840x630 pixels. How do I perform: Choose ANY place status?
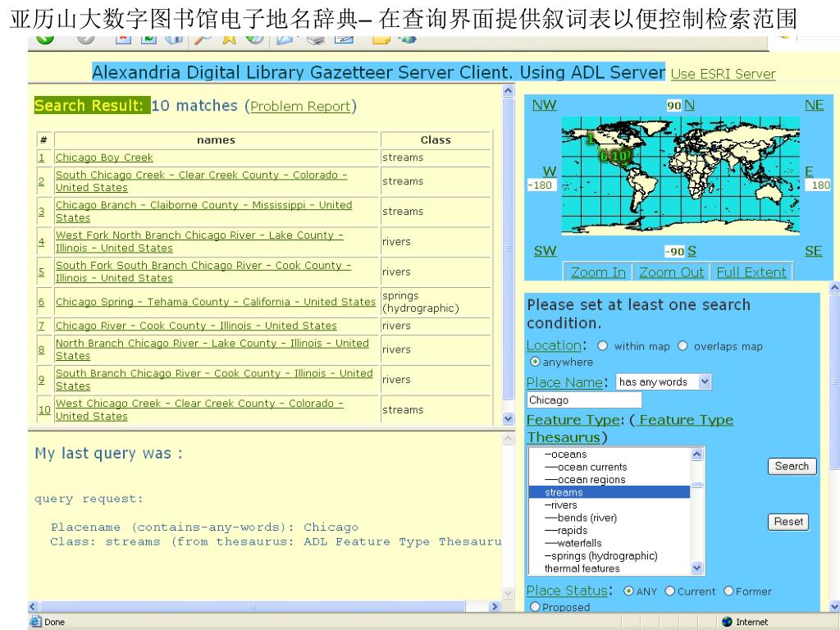(x=628, y=591)
